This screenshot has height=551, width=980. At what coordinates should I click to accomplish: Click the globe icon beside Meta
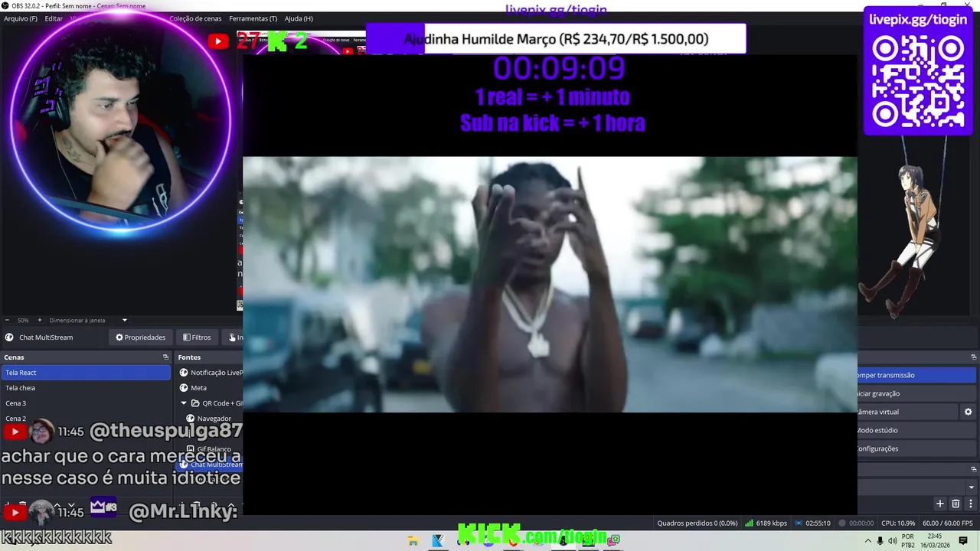tap(184, 388)
